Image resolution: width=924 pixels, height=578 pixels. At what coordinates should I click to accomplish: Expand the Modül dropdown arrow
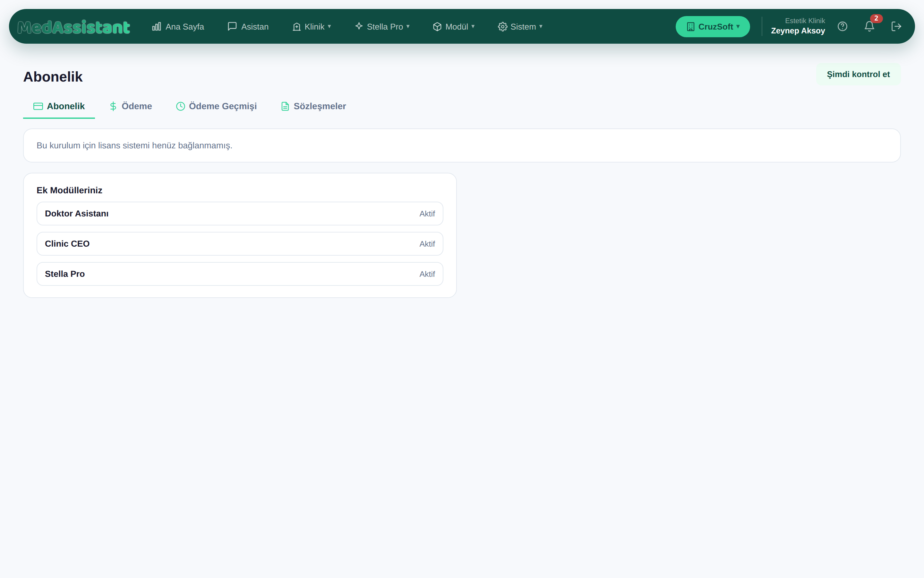pos(473,26)
